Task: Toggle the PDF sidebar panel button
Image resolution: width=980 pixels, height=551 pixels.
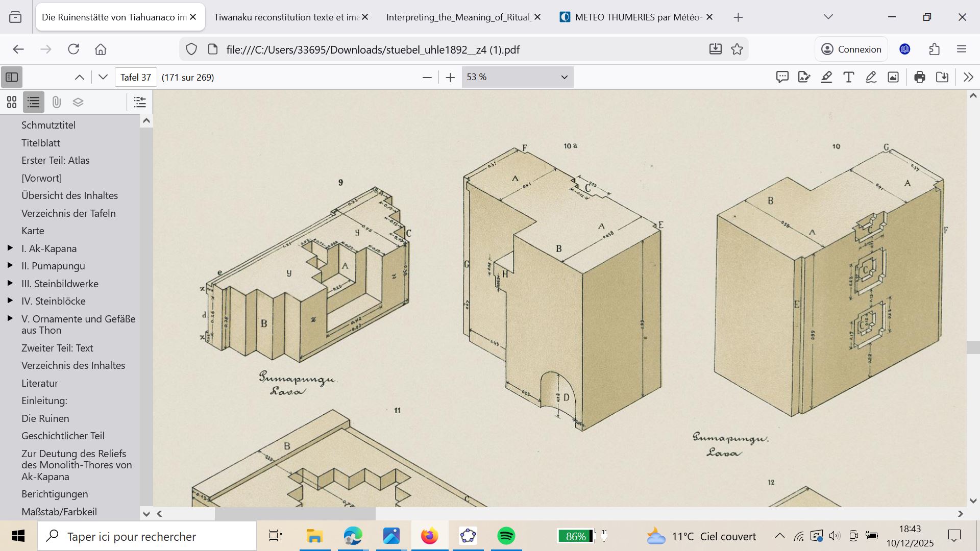Action: click(12, 78)
